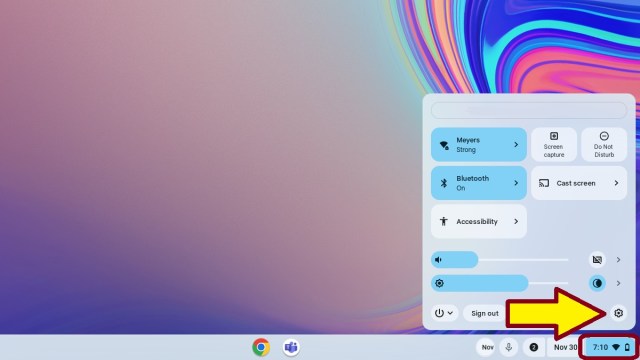Expand Bluetooth devices chevron
The width and height of the screenshot is (640, 360).
click(516, 183)
